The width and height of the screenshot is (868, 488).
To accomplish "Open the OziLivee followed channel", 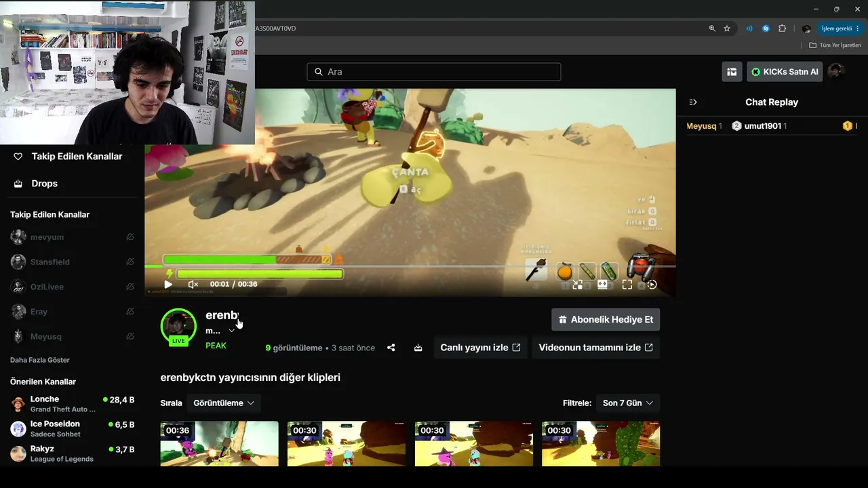I will pyautogui.click(x=47, y=287).
